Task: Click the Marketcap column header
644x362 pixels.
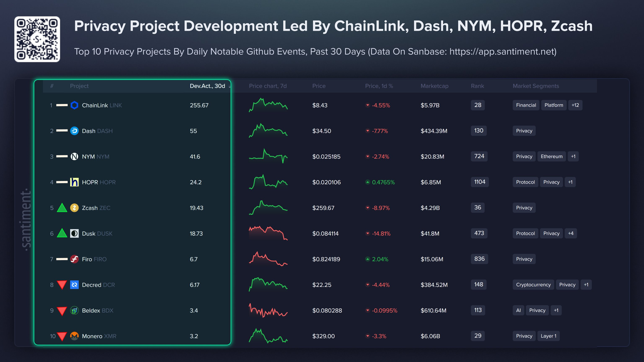Action: pos(434,86)
